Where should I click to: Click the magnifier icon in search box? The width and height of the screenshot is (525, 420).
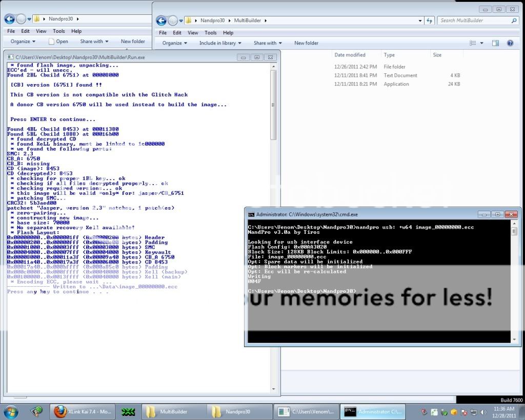514,21
